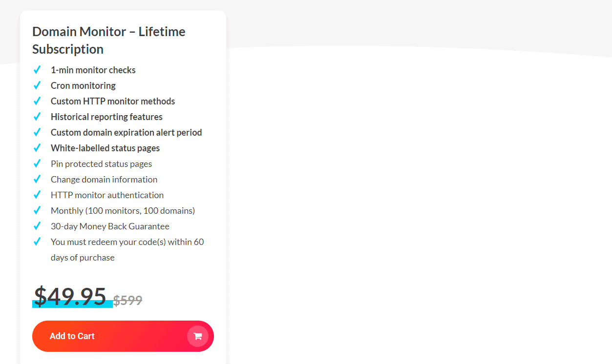Select the Domain Monitor – Lifetime Subscription title
The image size is (612, 364).
[108, 40]
